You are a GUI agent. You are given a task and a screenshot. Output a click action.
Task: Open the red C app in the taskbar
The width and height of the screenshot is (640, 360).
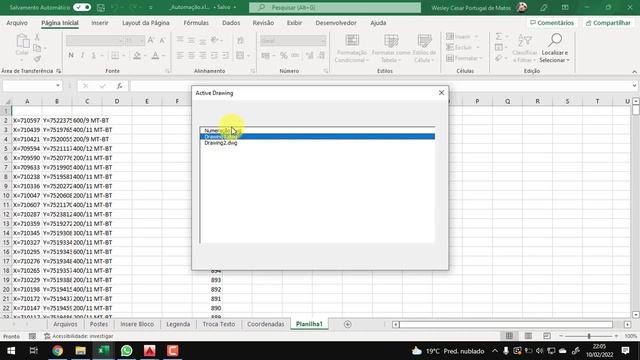pyautogui.click(x=172, y=351)
